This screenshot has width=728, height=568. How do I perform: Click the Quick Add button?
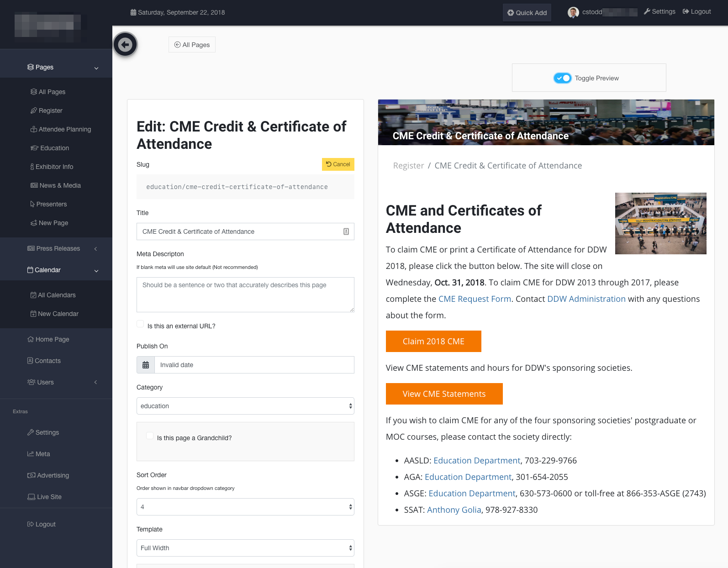pyautogui.click(x=527, y=13)
